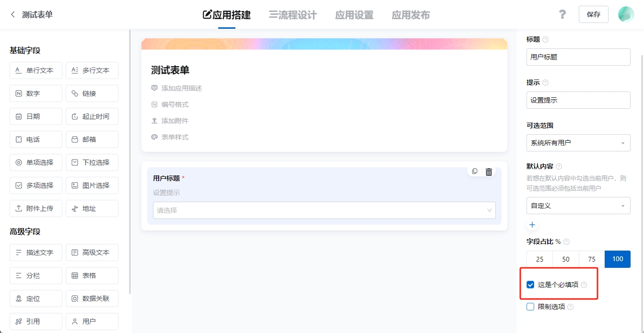The image size is (644, 333).
Task: Switch to the 三流程设计 tab
Action: (293, 15)
